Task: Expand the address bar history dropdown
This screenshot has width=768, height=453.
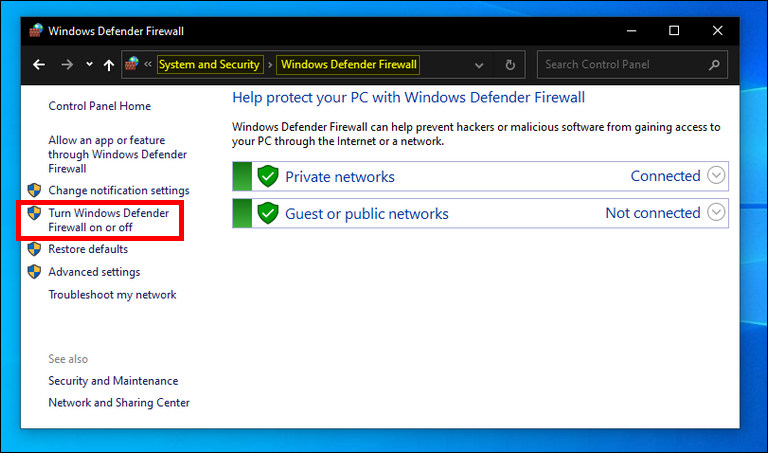Action: [479, 65]
